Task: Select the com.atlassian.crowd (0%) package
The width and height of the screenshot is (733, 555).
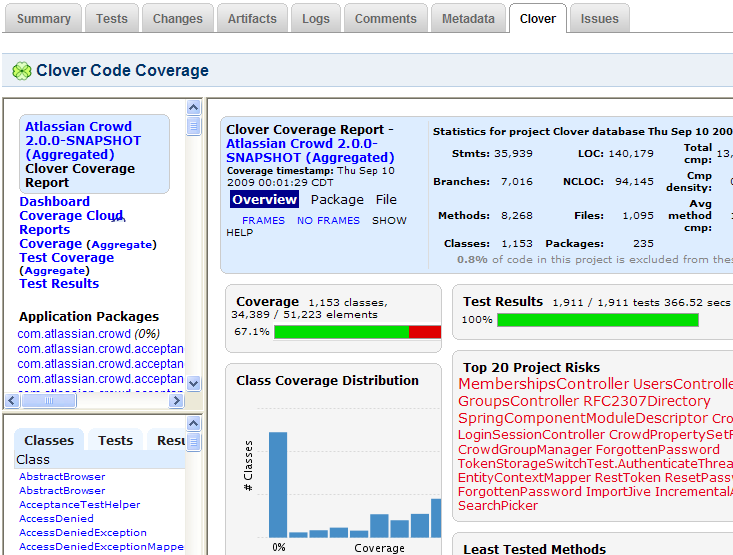Action: pyautogui.click(x=88, y=334)
